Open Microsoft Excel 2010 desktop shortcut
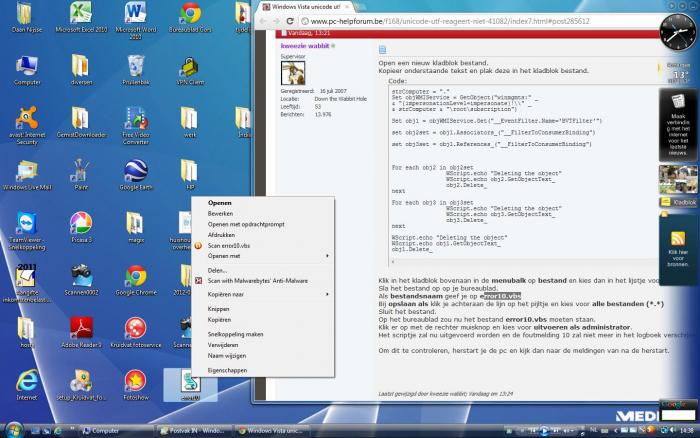 click(81, 16)
